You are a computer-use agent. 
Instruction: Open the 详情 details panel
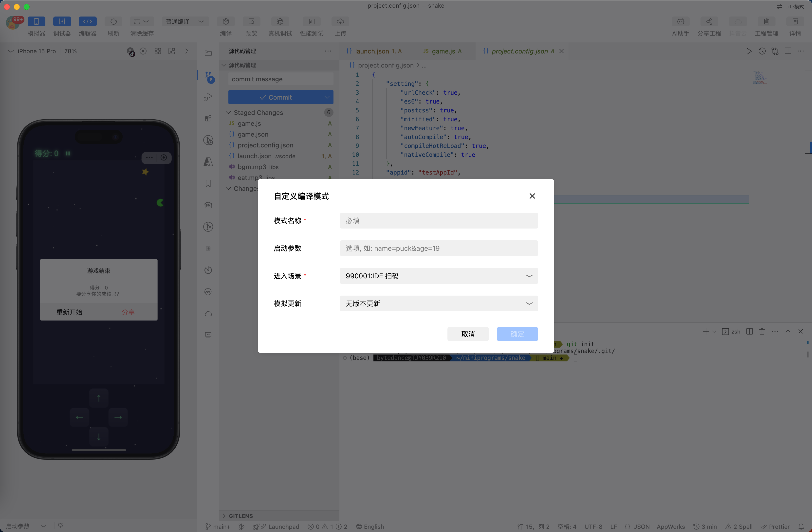pos(795,21)
